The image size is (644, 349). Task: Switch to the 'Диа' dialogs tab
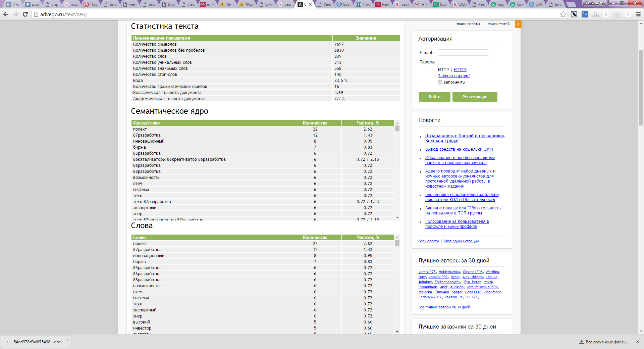coord(32,4)
